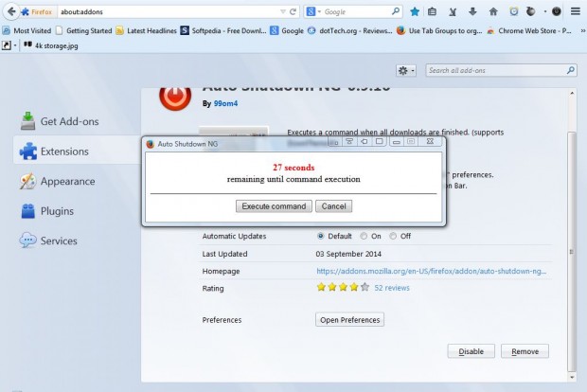Click the add-ons search magnifier icon

pyautogui.click(x=571, y=70)
